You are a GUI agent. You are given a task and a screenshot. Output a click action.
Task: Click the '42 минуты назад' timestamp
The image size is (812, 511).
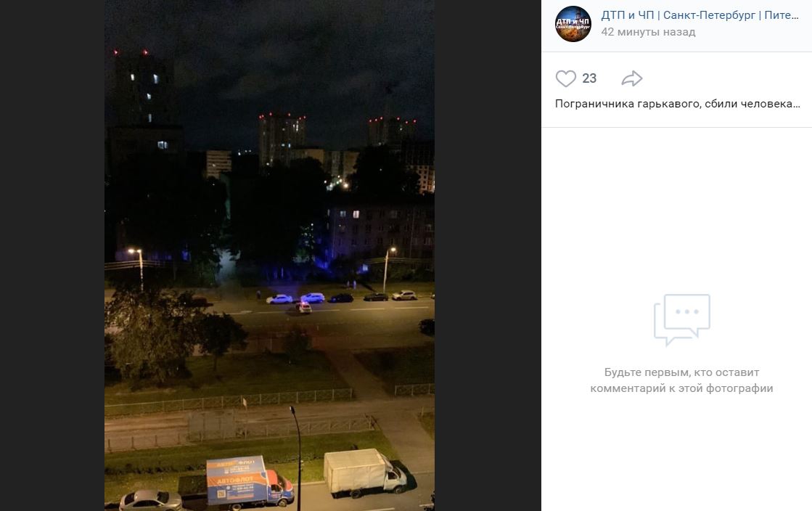648,32
